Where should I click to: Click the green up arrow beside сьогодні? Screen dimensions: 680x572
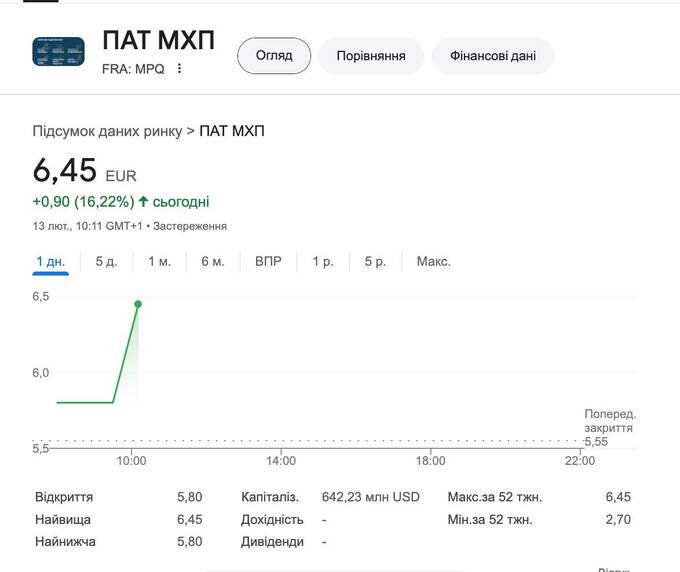pos(143,202)
